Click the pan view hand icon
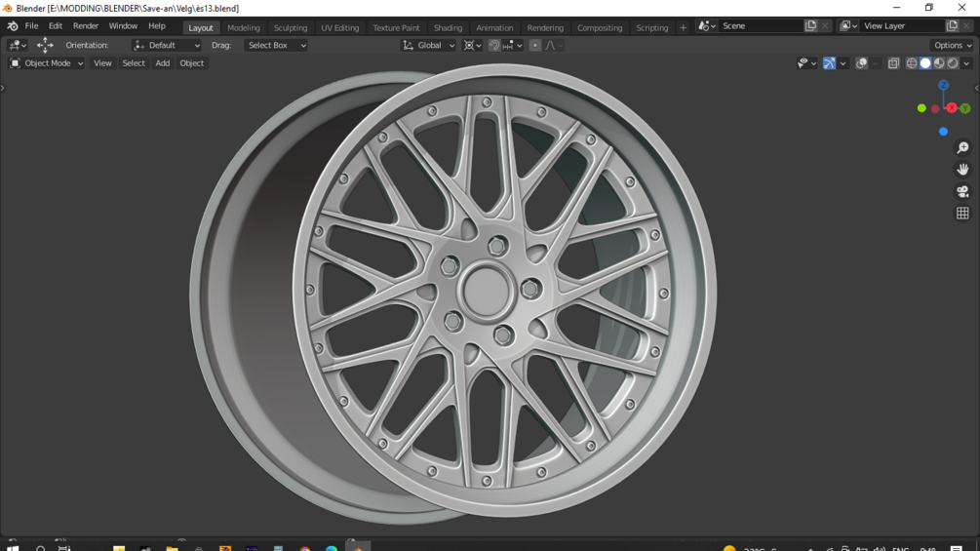Viewport: 980px width, 551px height. 962,170
